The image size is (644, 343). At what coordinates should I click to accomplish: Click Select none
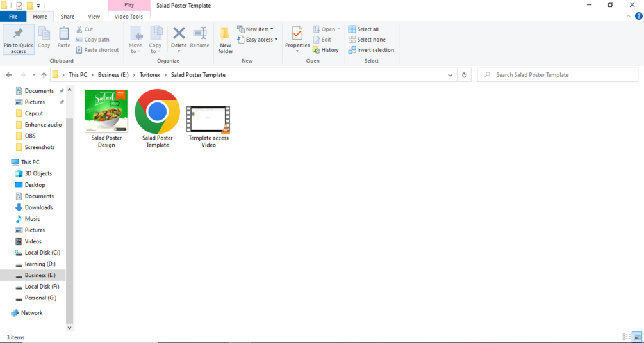[x=367, y=40]
